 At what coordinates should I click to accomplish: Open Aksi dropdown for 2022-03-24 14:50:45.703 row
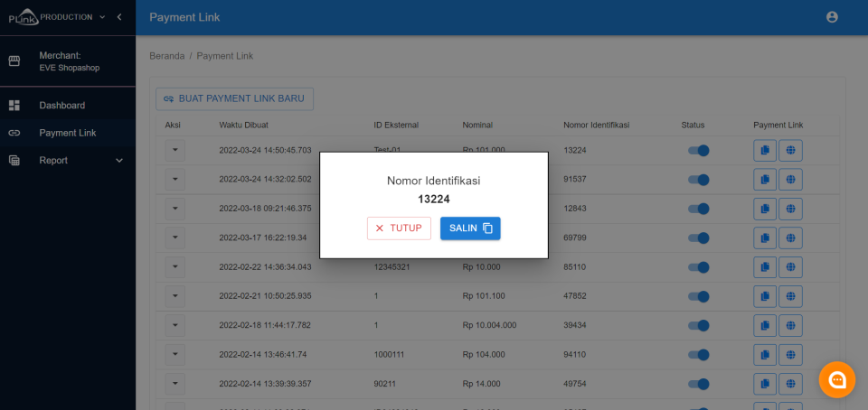(175, 150)
